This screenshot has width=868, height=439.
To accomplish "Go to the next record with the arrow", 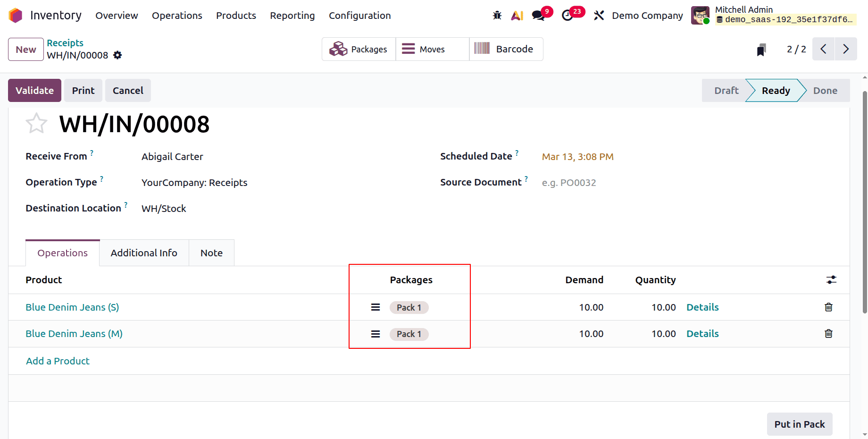I will pyautogui.click(x=846, y=49).
